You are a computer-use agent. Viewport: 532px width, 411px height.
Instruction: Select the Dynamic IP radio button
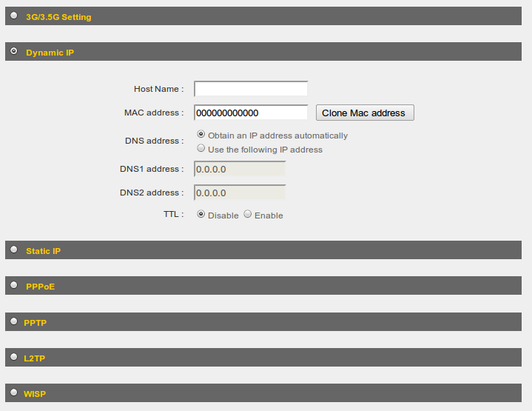click(x=14, y=51)
